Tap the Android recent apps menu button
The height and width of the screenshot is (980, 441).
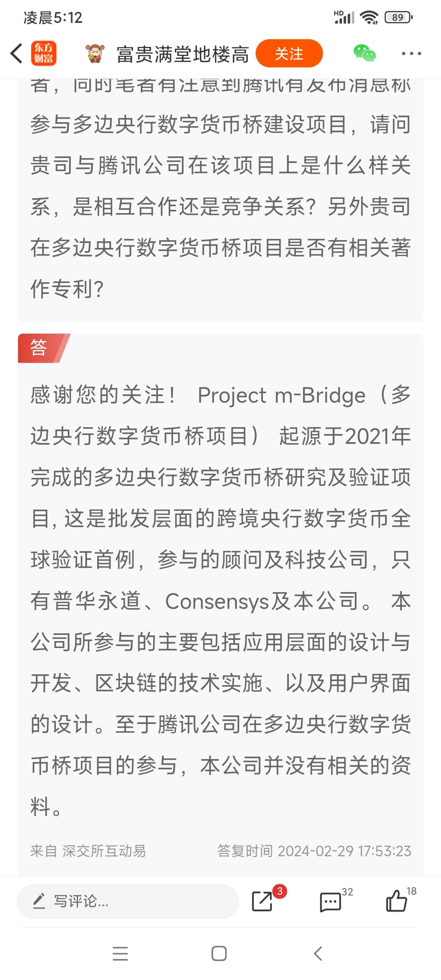coord(120,954)
